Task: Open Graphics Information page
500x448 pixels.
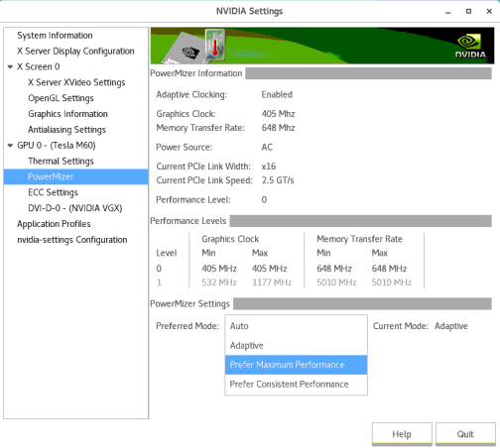Action: coord(67,114)
